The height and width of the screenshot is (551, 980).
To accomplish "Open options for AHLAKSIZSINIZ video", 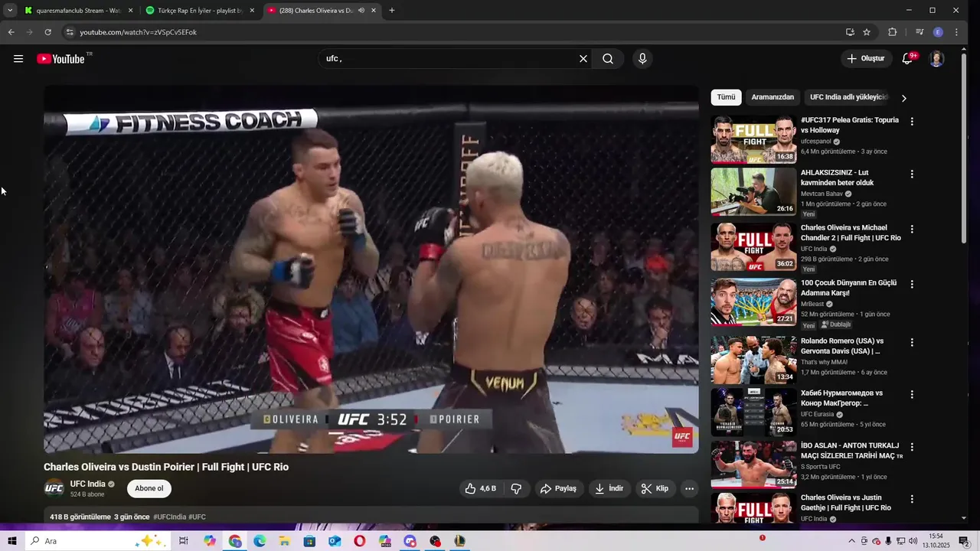I will coord(912,174).
